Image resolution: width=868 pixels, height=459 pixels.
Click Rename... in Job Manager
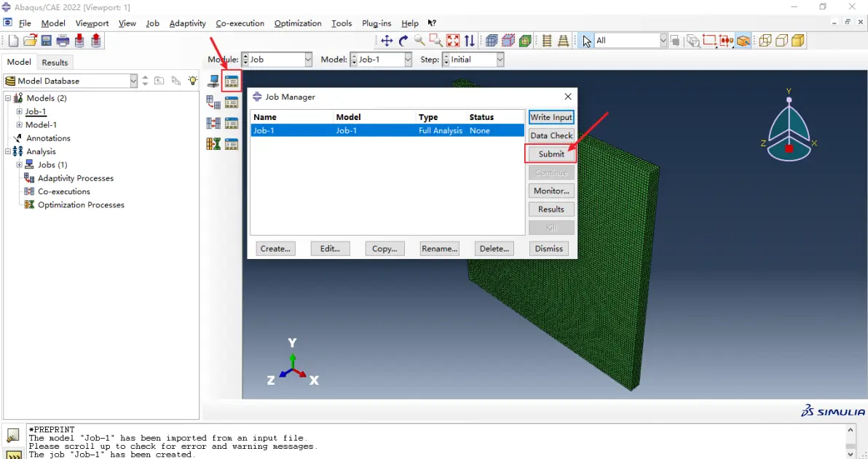440,249
